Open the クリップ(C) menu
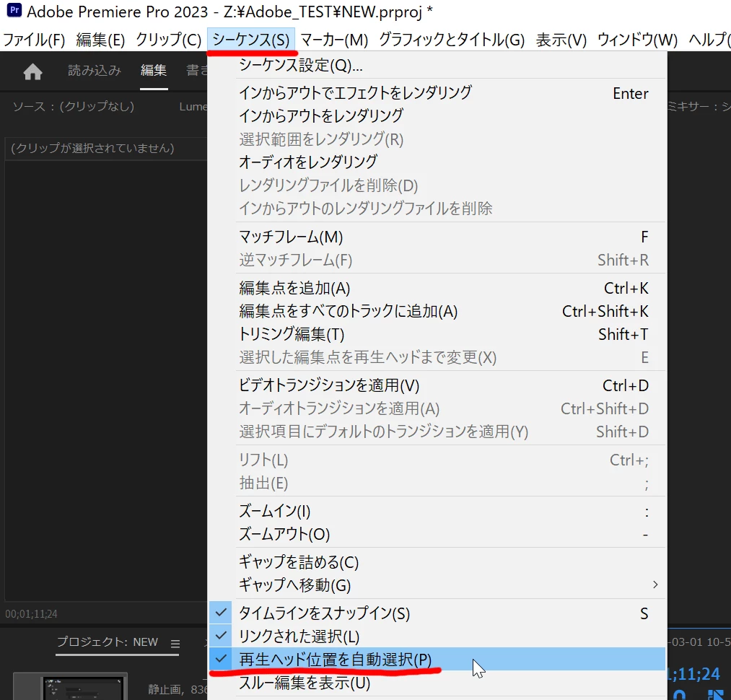731x700 pixels. pyautogui.click(x=168, y=40)
